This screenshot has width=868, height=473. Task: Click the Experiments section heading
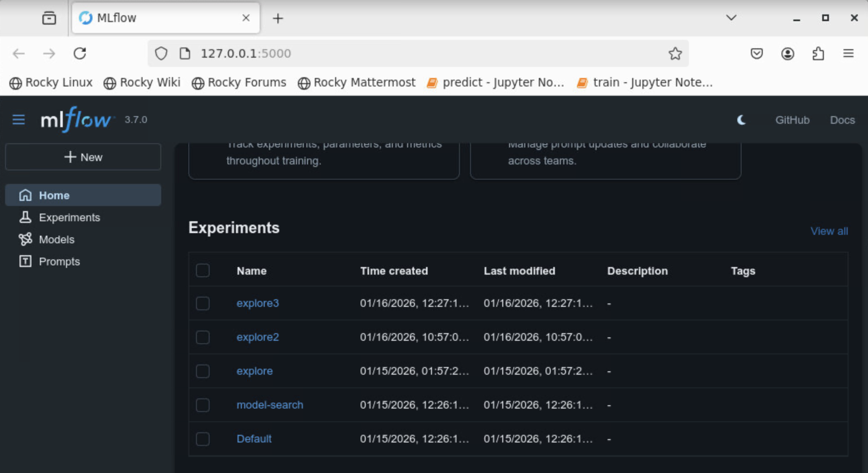tap(234, 228)
